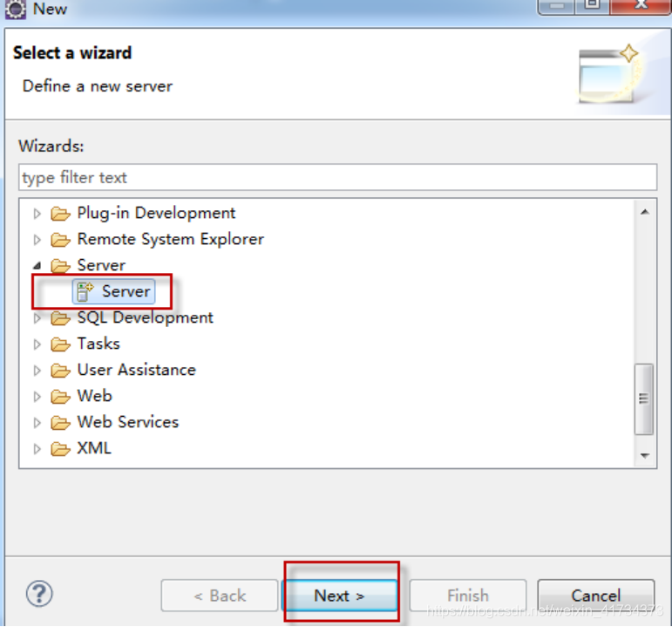The height and width of the screenshot is (627, 672).
Task: Expand the SQL Development category
Action: point(37,318)
